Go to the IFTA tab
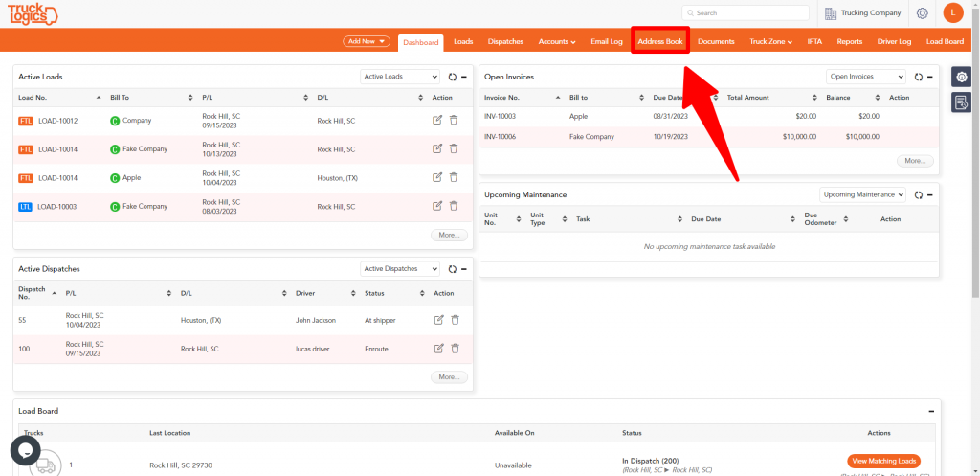The width and height of the screenshot is (980, 476). coord(814,42)
